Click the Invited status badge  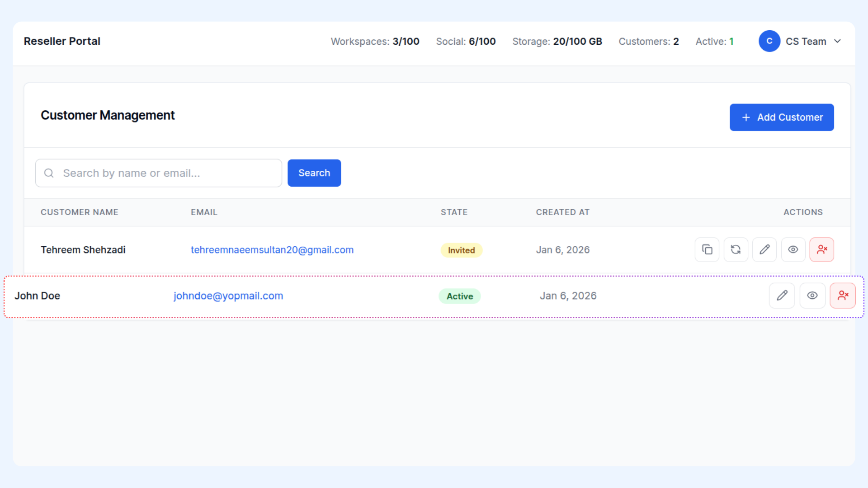[461, 250]
